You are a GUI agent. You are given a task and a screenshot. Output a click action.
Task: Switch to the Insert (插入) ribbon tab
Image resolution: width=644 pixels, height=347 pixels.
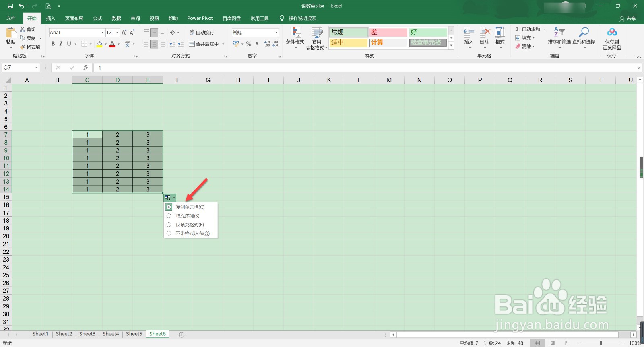click(51, 18)
